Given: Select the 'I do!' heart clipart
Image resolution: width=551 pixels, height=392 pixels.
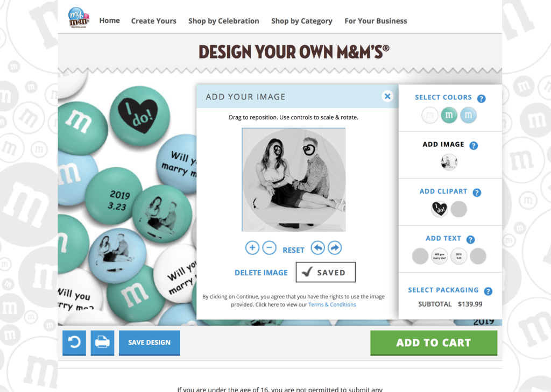Looking at the screenshot, I should coord(439,209).
